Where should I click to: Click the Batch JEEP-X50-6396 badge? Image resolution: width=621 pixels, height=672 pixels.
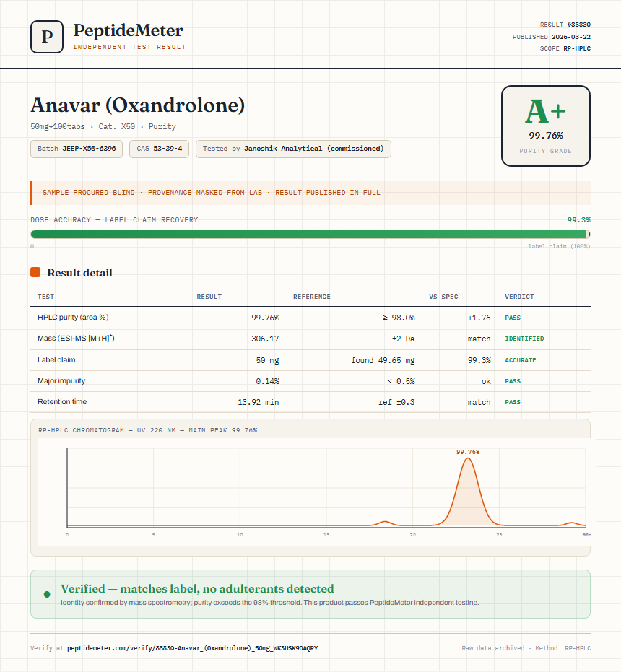click(77, 149)
